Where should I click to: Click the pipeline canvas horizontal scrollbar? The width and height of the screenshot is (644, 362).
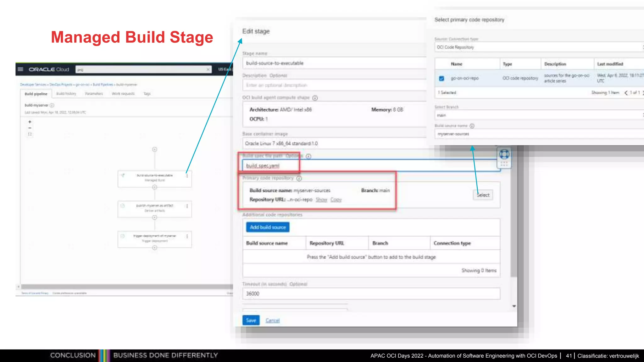127,287
